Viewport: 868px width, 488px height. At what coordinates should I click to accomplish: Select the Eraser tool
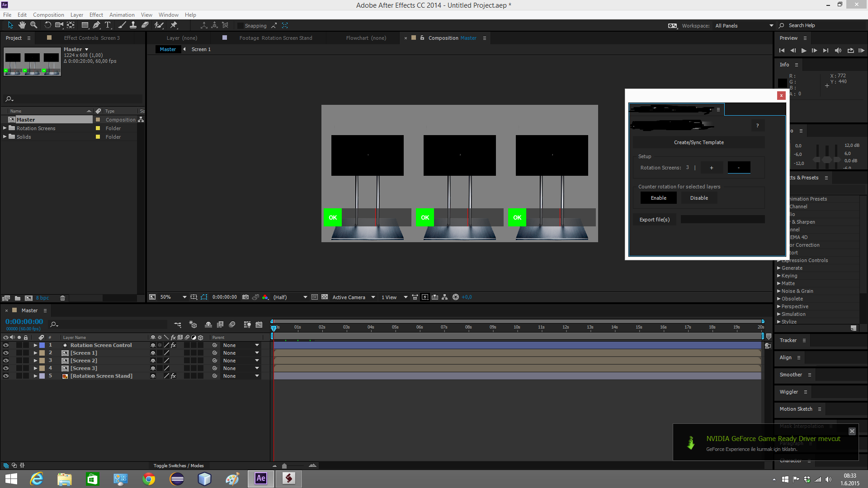145,25
